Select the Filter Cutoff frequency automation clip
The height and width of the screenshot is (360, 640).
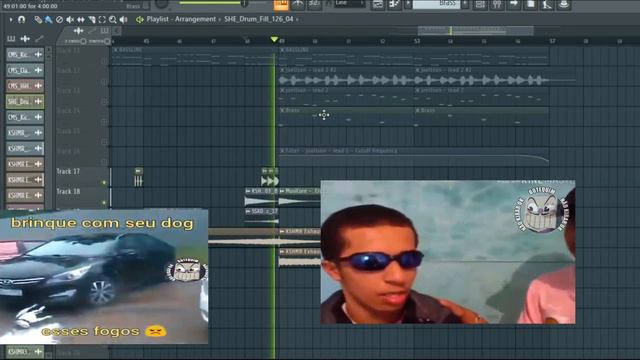click(x=414, y=157)
